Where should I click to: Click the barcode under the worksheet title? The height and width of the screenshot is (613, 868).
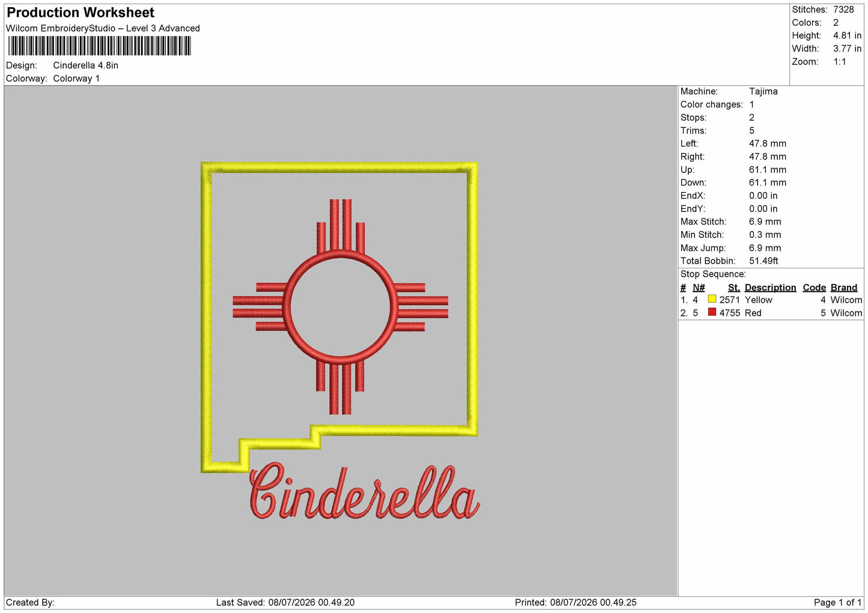99,46
